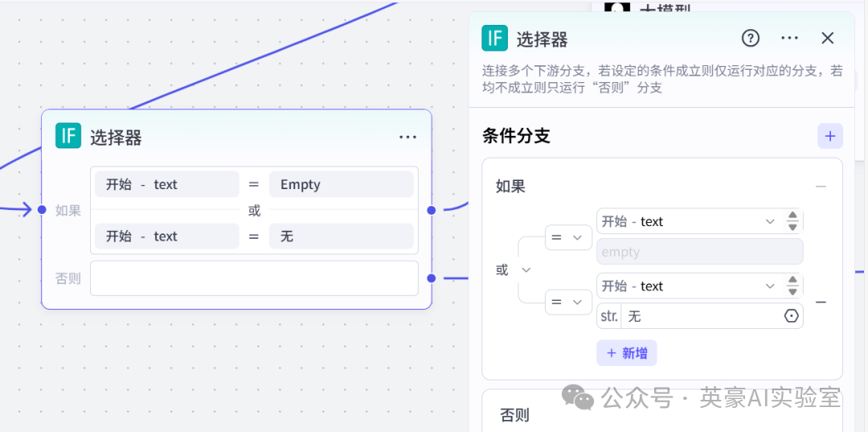Viewport: 868px width, 432px height.
Task: Click the 如果 label in the panel
Action: pyautogui.click(x=510, y=187)
